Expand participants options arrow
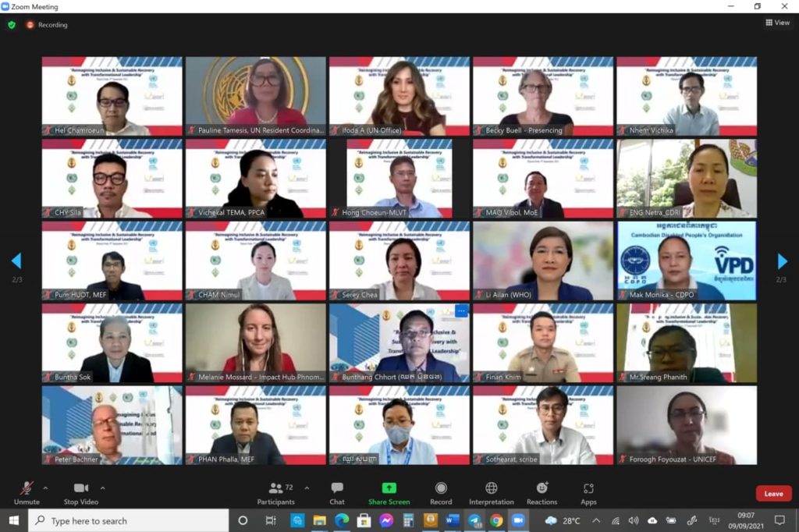This screenshot has height=532, width=799. tap(307, 488)
